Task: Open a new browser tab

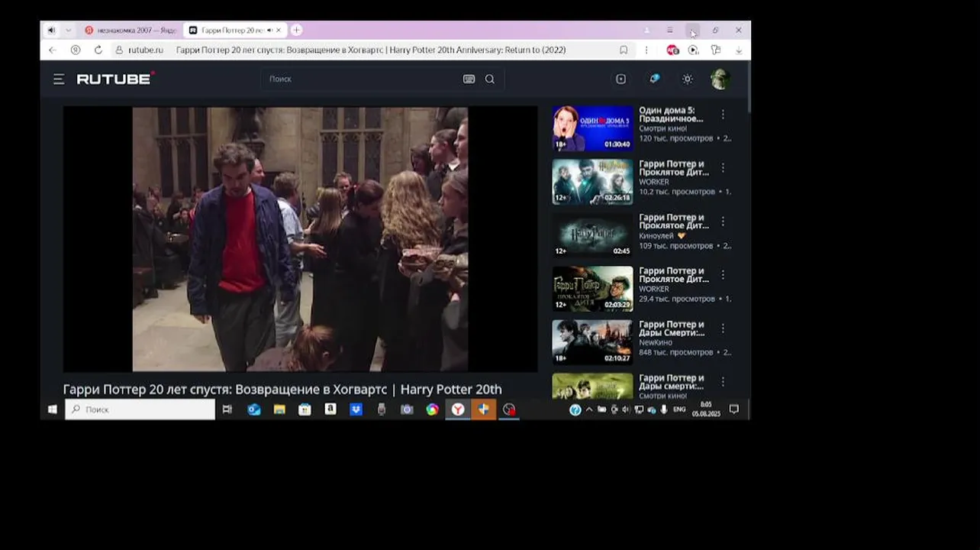Action: coord(296,30)
